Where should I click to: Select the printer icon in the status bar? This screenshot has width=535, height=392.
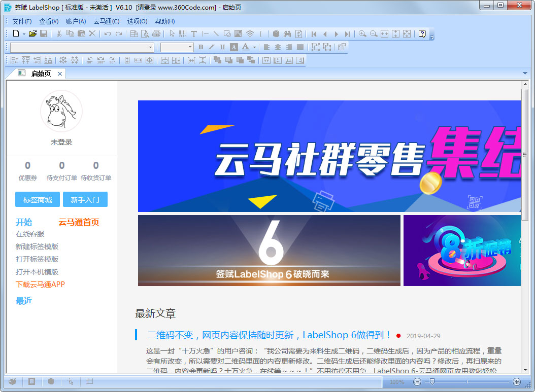tap(13, 381)
